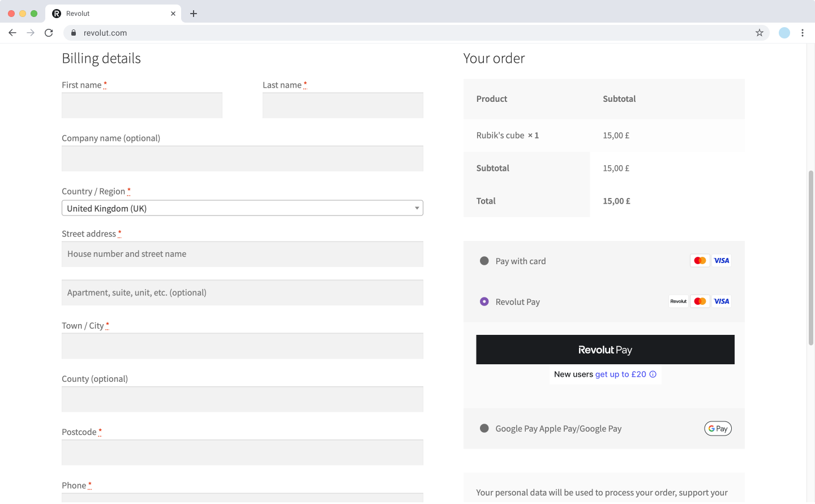Click the page vertical scrollbar thumb
815x504 pixels.
810,257
